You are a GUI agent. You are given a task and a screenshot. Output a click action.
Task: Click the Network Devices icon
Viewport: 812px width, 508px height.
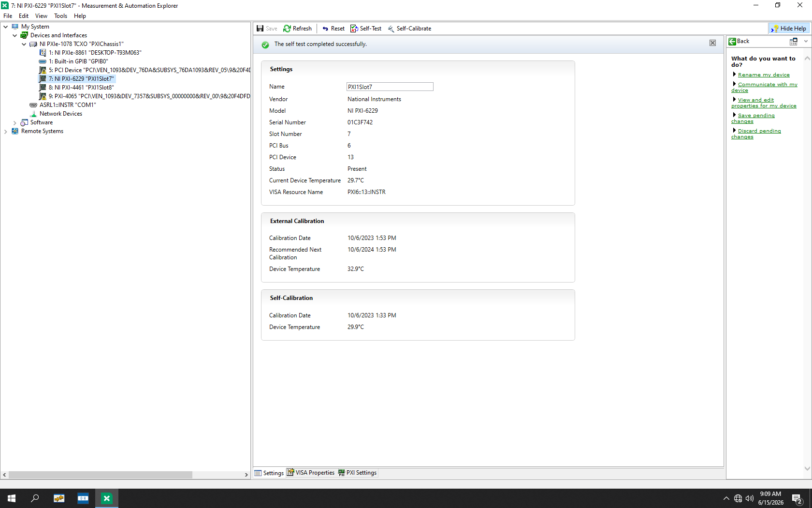click(x=33, y=114)
